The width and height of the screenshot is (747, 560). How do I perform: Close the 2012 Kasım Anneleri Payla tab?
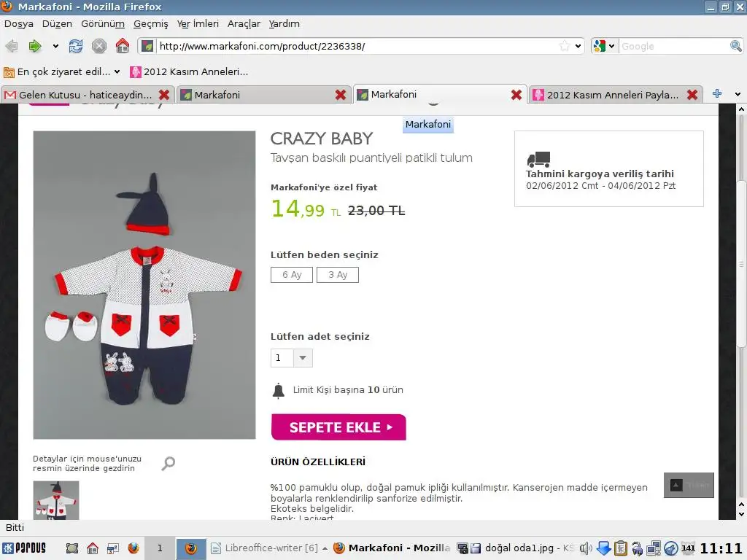coord(692,95)
